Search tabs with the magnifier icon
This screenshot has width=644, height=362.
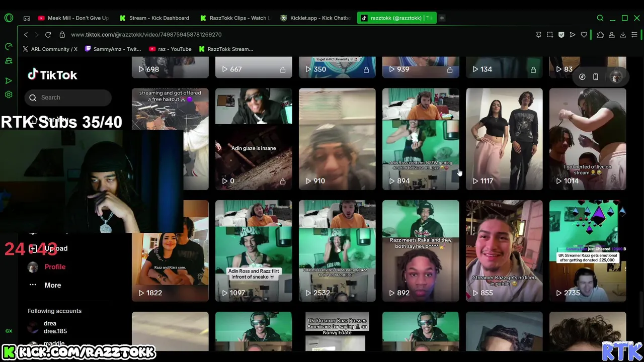tap(600, 18)
